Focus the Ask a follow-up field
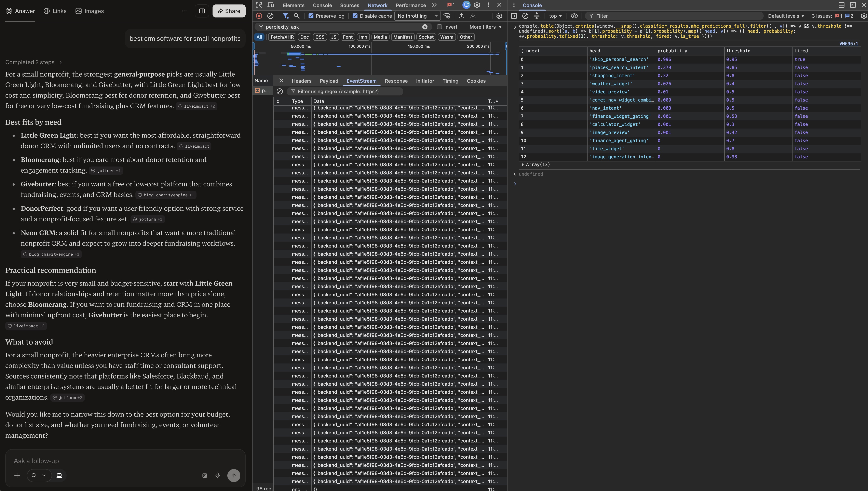 tap(125, 461)
